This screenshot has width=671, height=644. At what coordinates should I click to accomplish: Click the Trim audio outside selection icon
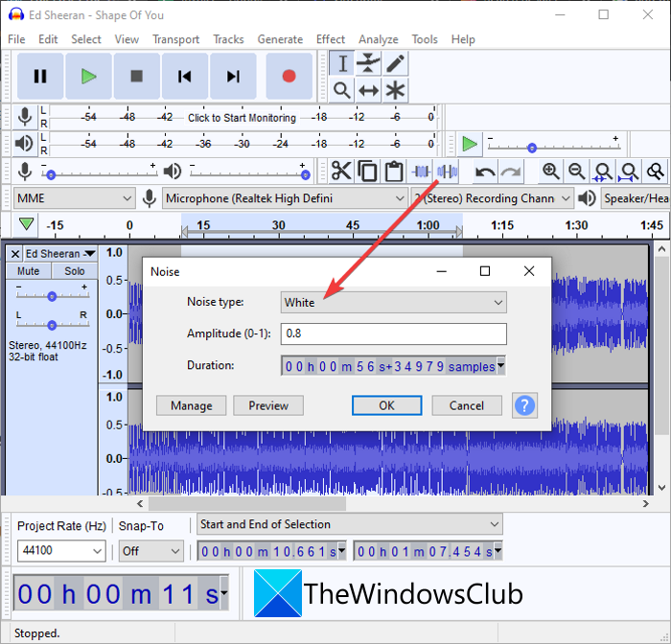point(421,172)
